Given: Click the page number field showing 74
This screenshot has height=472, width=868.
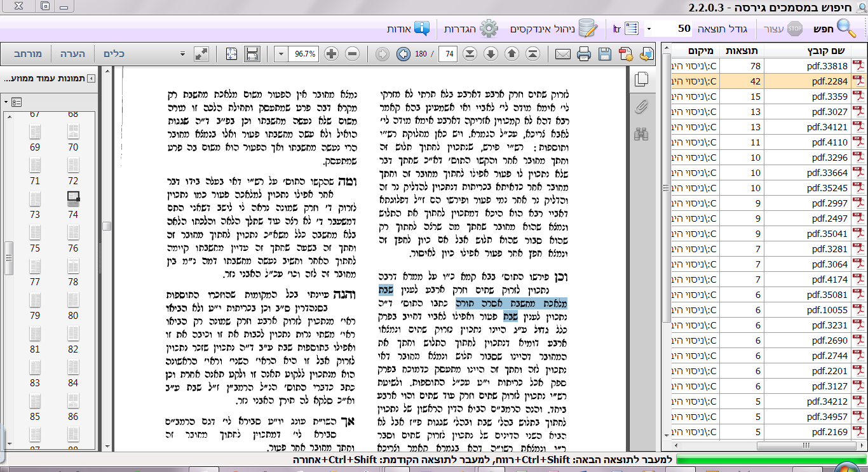Looking at the screenshot, I should click(448, 54).
